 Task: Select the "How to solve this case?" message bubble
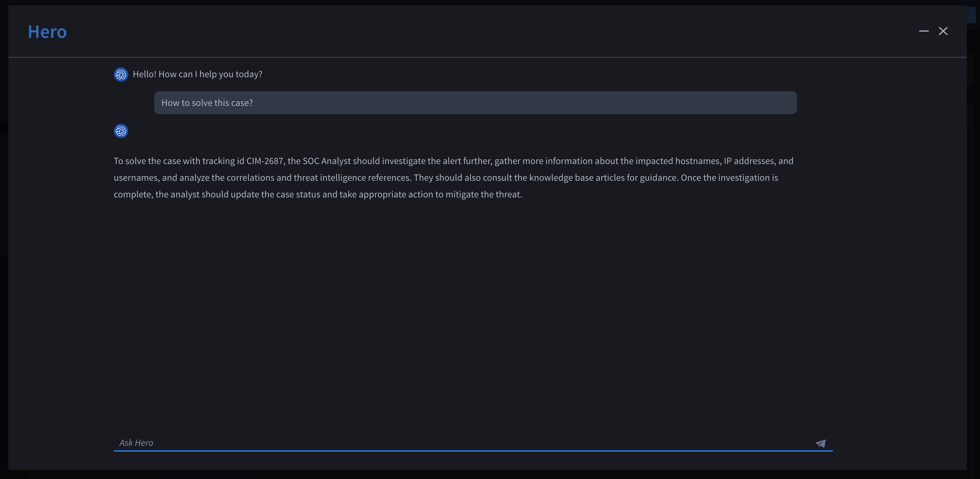[x=475, y=103]
